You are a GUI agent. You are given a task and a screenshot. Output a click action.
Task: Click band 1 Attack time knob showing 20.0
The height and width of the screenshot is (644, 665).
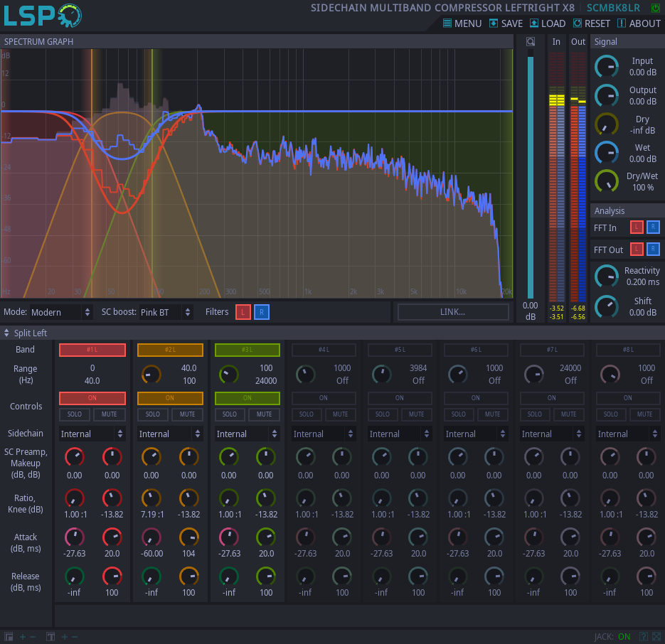pyautogui.click(x=112, y=537)
